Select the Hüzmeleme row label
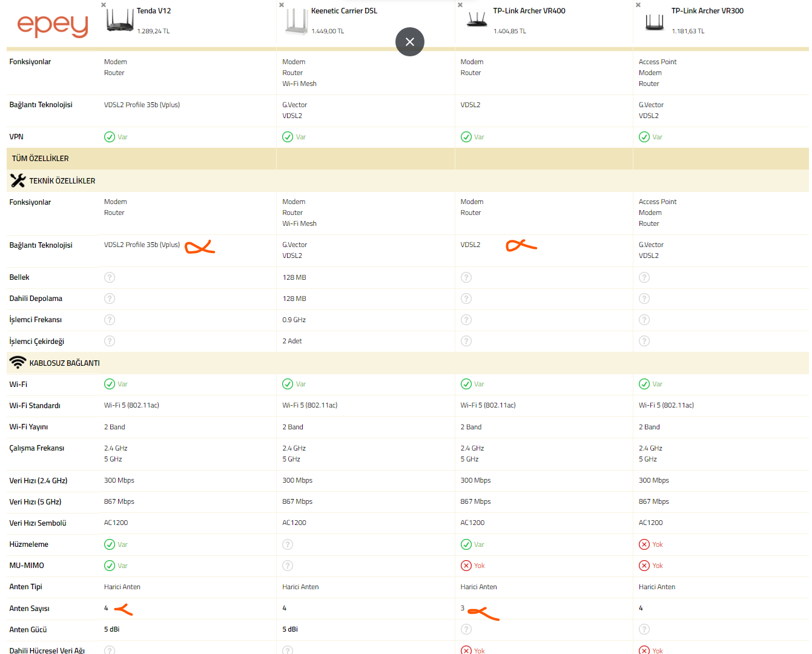This screenshot has height=654, width=812. [28, 544]
